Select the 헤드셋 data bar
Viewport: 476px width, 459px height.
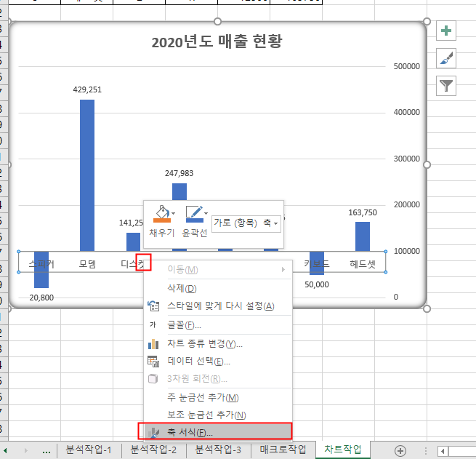click(x=363, y=236)
